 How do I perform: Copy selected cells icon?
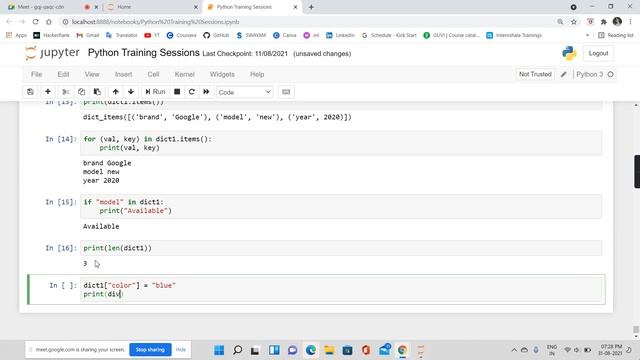pos(81,92)
